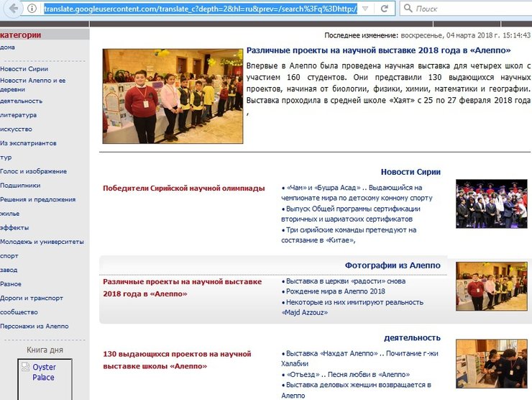Go to Дороги и транспорт category

pos(32,298)
